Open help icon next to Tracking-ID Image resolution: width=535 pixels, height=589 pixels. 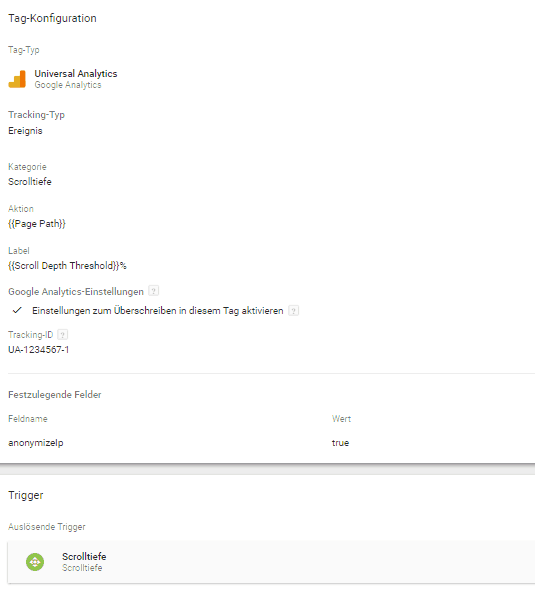click(x=63, y=334)
